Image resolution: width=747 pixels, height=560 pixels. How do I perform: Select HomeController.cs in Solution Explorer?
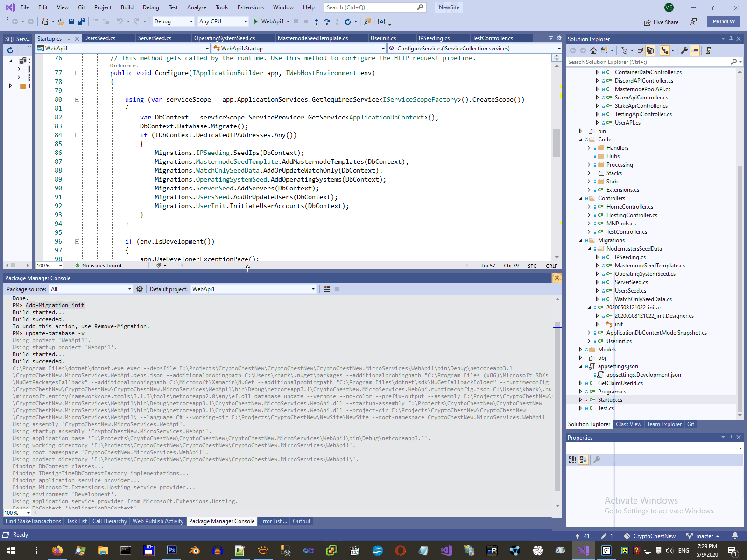[629, 207]
